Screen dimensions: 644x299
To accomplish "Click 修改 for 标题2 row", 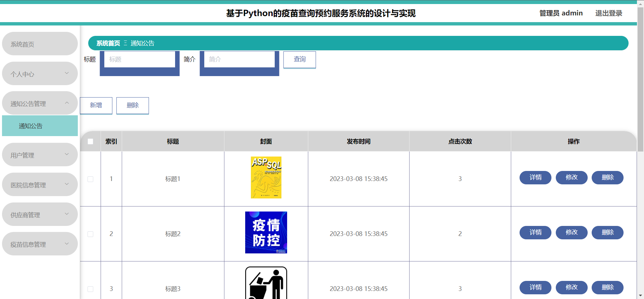I will (x=571, y=233).
